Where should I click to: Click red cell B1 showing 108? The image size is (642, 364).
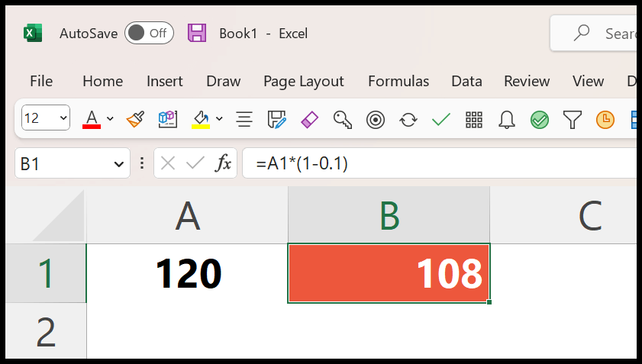pyautogui.click(x=389, y=273)
